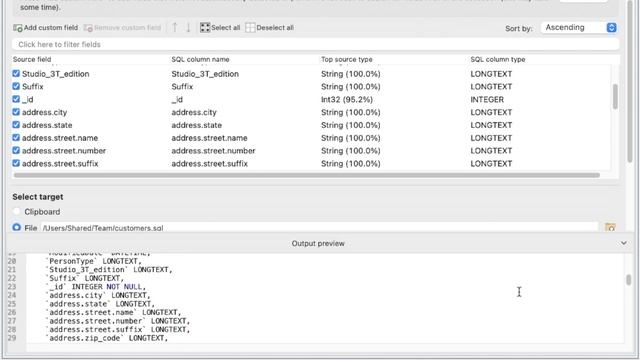Click the target file path field

click(x=320, y=228)
